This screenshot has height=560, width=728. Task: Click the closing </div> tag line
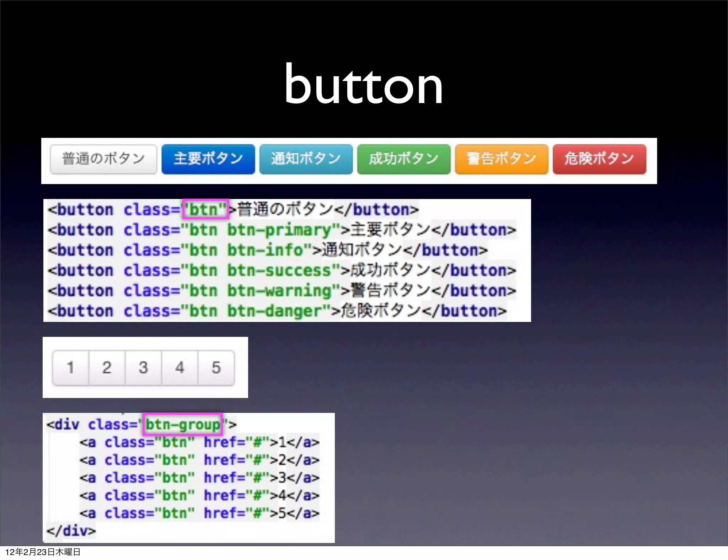click(71, 531)
